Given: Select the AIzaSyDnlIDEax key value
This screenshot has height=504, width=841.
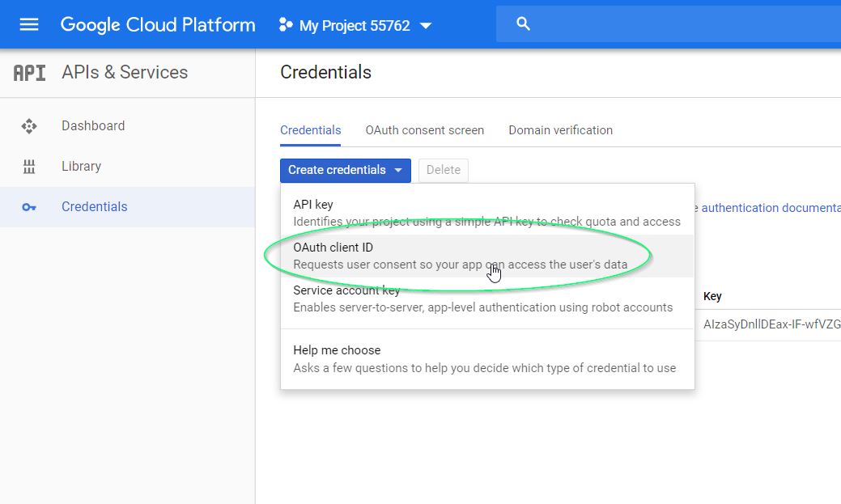Looking at the screenshot, I should point(772,324).
